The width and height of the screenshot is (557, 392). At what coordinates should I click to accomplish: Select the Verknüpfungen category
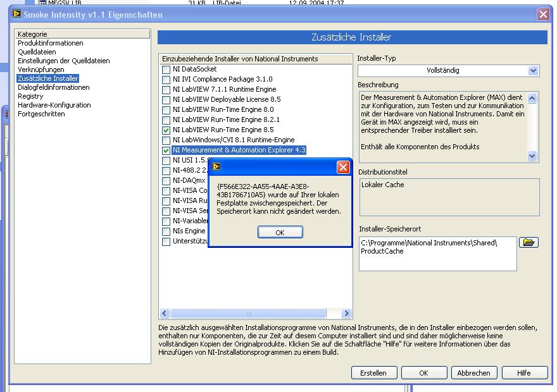tap(41, 70)
